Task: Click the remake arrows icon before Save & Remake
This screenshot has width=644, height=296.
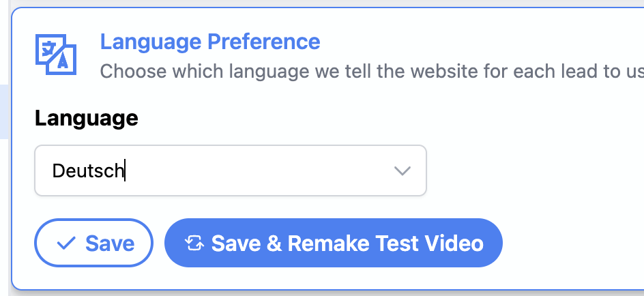Action: (x=194, y=243)
